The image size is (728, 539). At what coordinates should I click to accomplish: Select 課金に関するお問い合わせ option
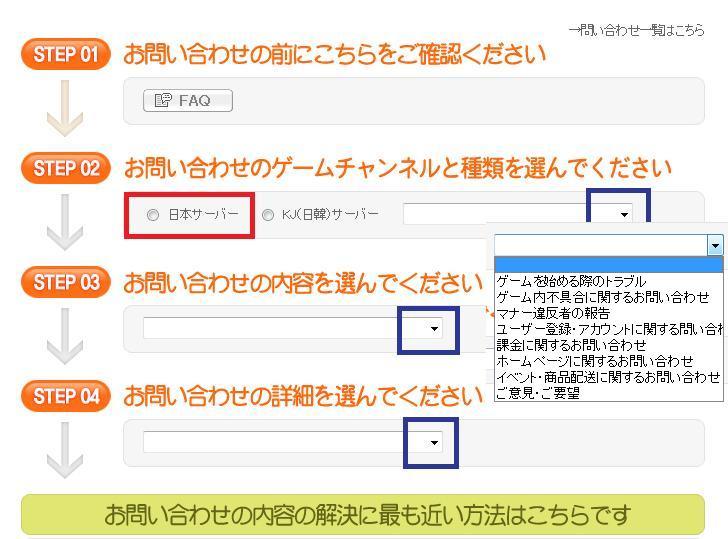[571, 345]
